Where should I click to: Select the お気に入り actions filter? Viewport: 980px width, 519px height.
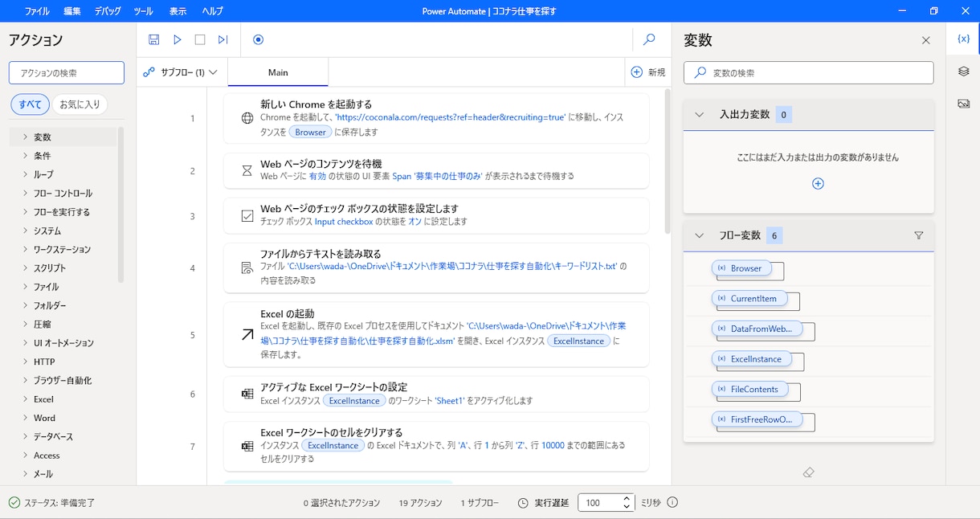pos(80,104)
